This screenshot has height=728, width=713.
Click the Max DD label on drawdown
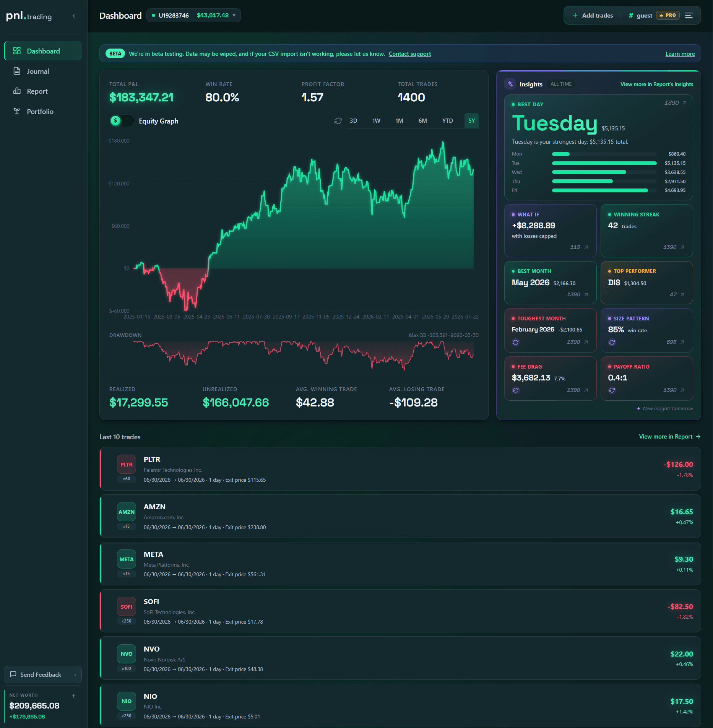click(443, 335)
